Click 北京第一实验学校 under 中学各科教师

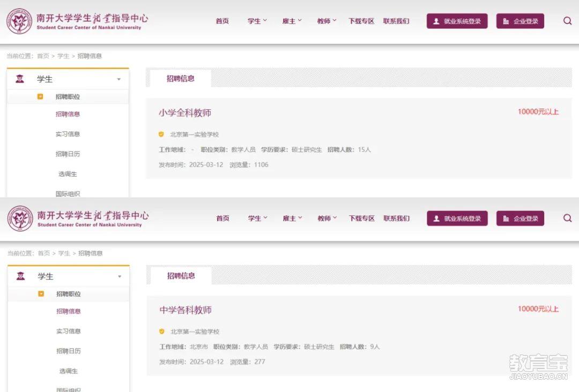pyautogui.click(x=195, y=331)
